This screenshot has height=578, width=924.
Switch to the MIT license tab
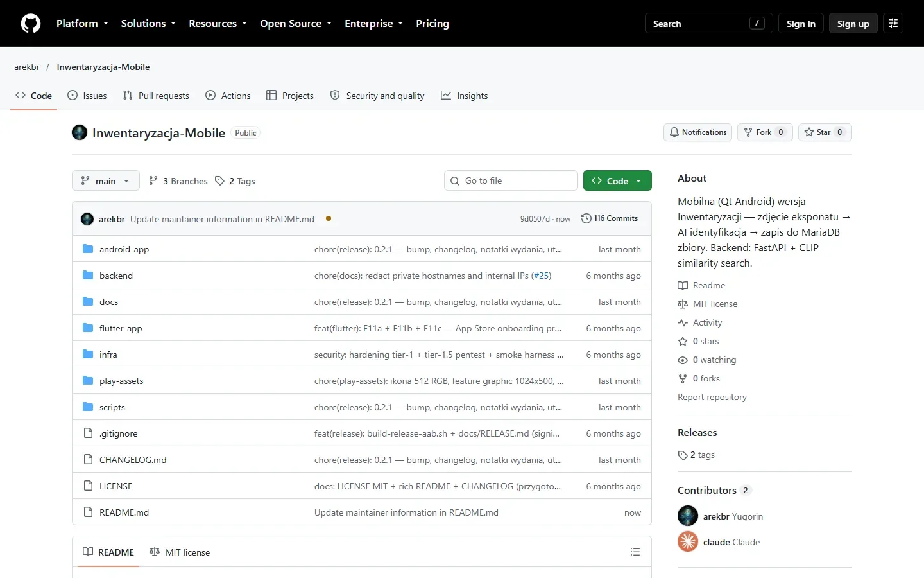[180, 552]
